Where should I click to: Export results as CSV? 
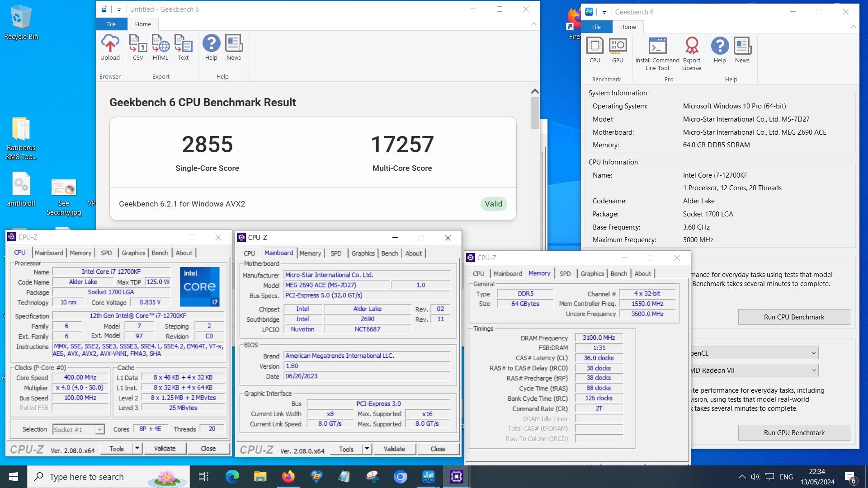click(138, 47)
